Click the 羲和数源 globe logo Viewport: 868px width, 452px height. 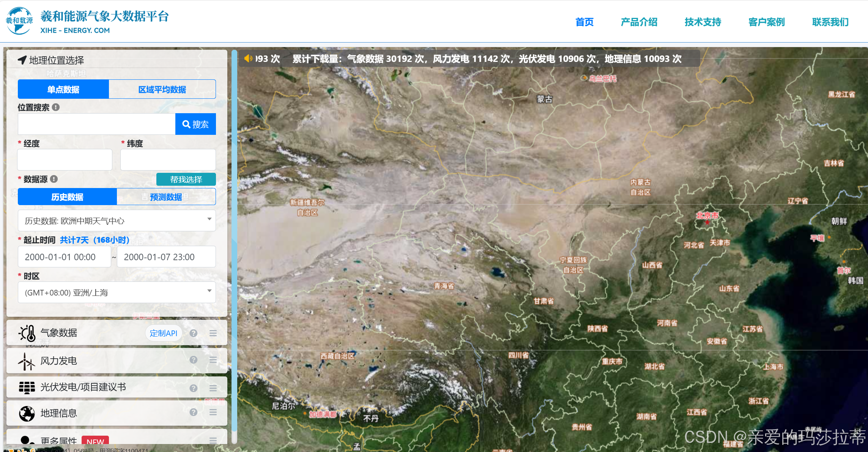point(19,21)
